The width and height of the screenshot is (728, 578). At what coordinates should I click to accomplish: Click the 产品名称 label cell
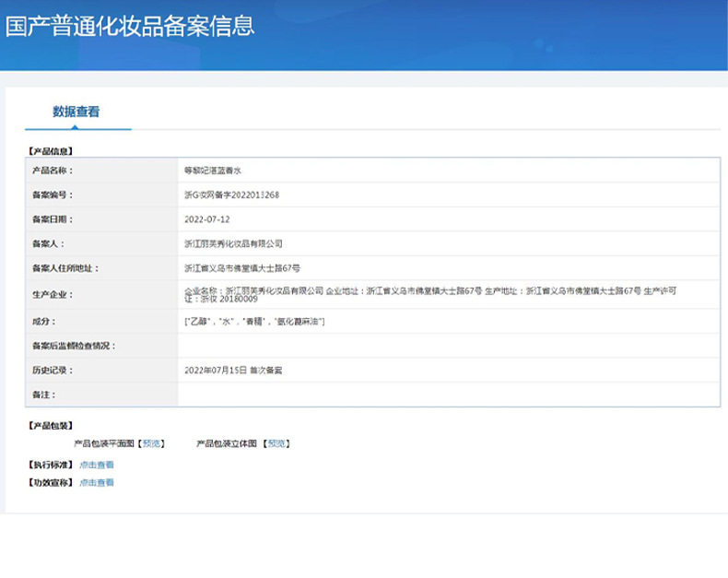click(101, 171)
